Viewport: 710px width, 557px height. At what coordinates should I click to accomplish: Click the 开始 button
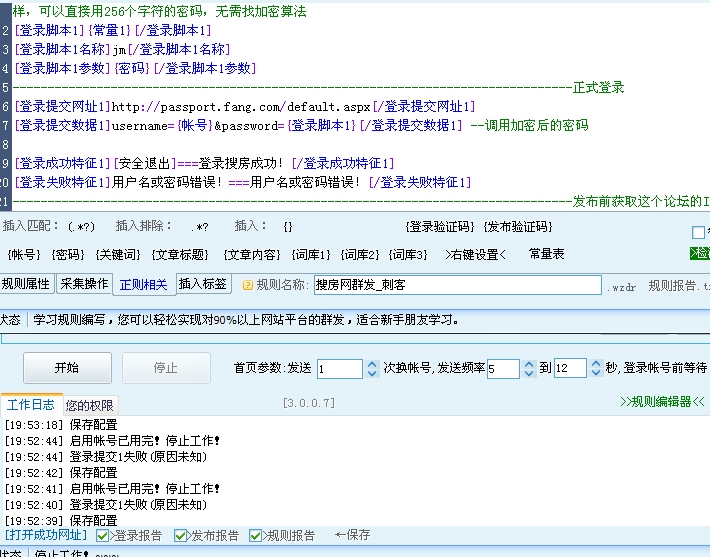click(x=67, y=368)
